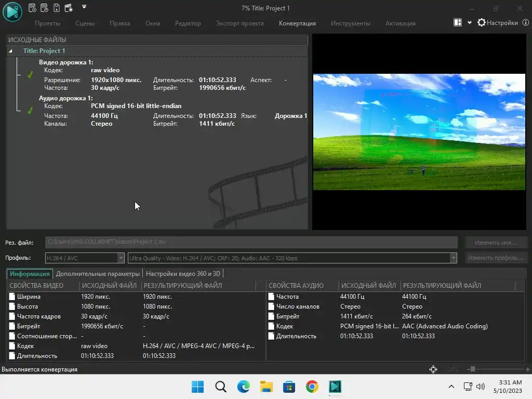The width and height of the screenshot is (532, 399).
Task: Open the Проекты menu
Action: pos(47,23)
